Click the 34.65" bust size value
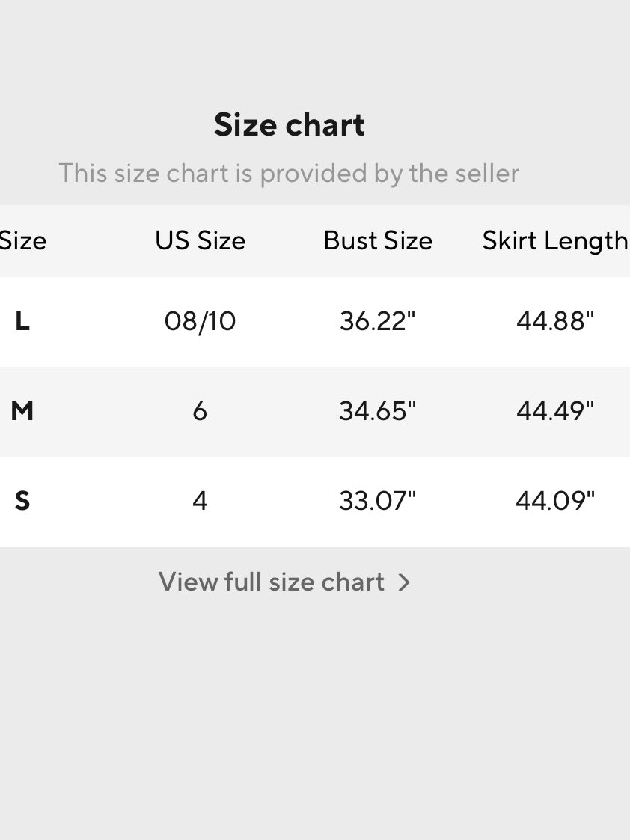Screen dimensions: 630x840 pos(377,411)
